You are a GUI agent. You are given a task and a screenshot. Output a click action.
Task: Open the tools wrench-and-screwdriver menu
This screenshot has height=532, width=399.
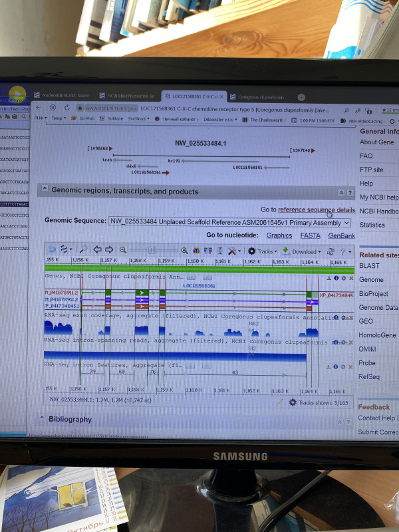tap(232, 251)
